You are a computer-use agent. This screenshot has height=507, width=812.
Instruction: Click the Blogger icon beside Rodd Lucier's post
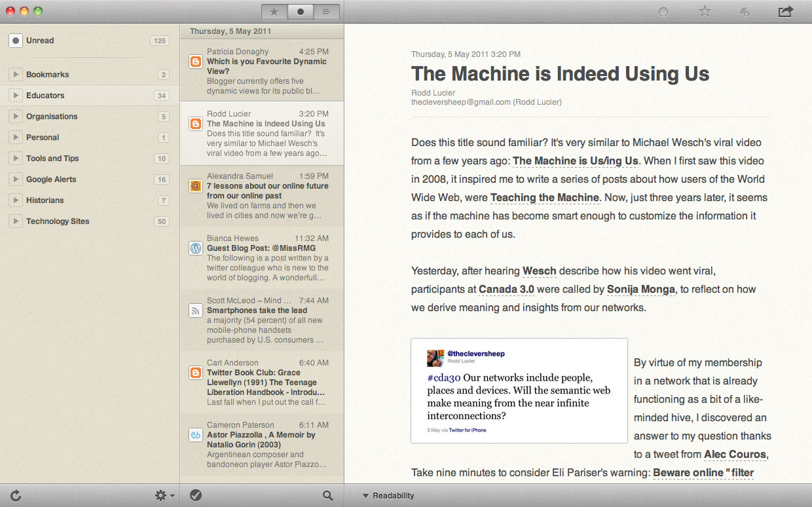pyautogui.click(x=195, y=124)
